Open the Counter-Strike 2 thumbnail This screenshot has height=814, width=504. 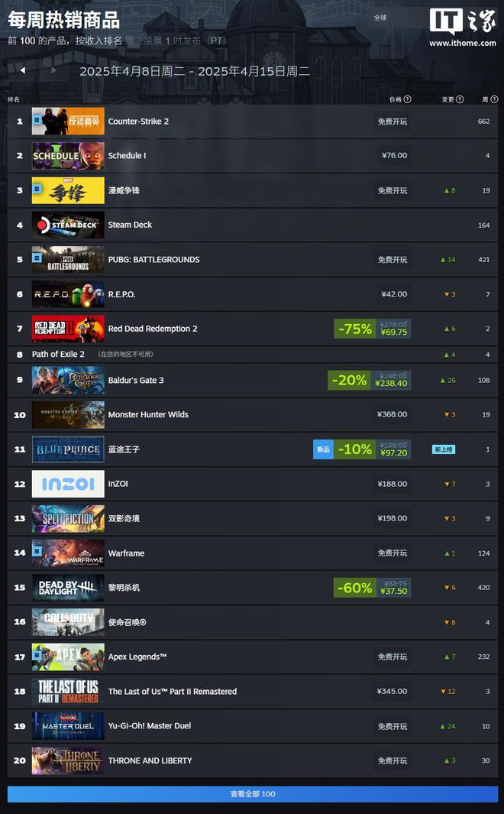(68, 121)
